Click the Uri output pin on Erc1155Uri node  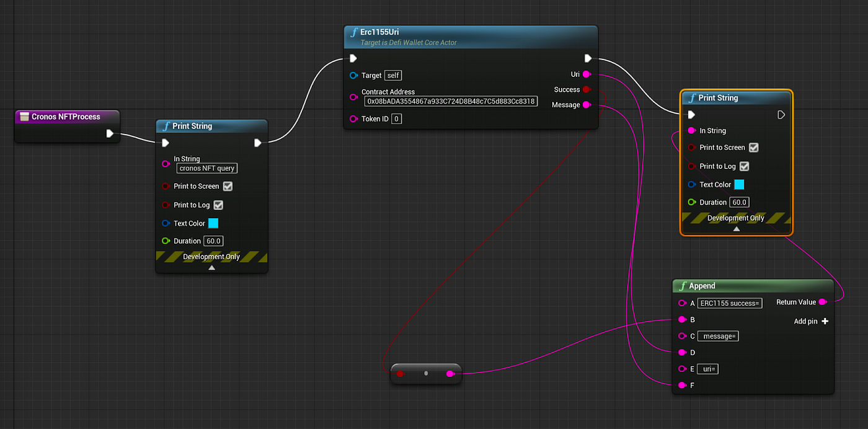[587, 74]
